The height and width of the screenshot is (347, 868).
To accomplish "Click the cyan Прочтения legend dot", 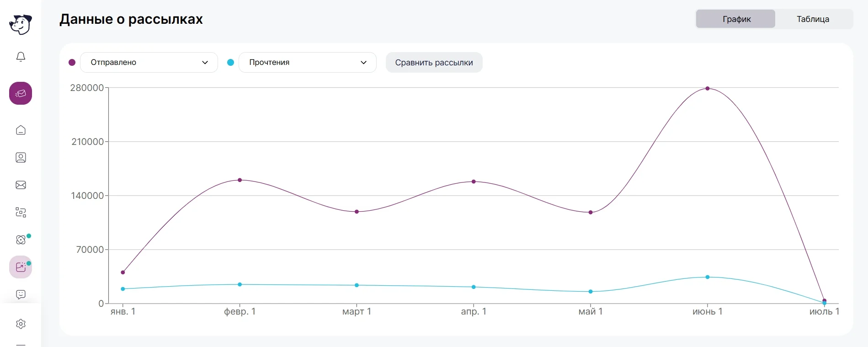I will coord(231,63).
